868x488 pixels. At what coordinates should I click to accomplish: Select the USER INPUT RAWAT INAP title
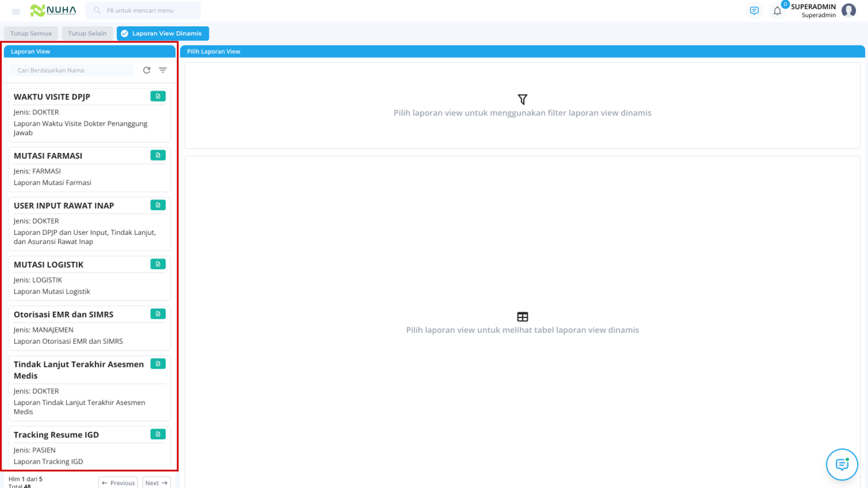64,206
